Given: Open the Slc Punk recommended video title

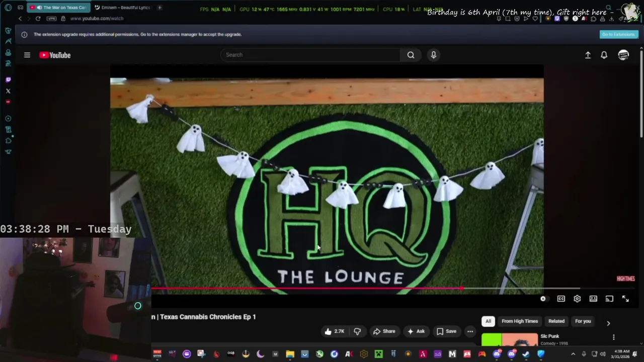Looking at the screenshot, I should click(549, 336).
